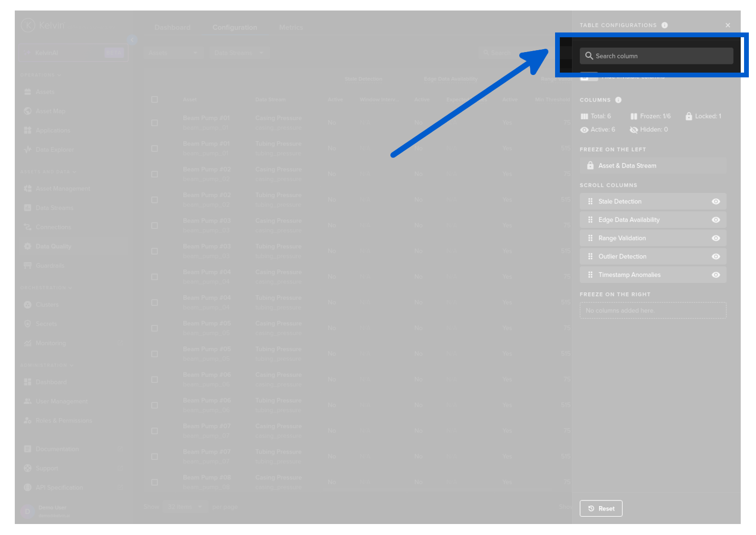Click the drag handle for Timestamp Anomalies

590,275
